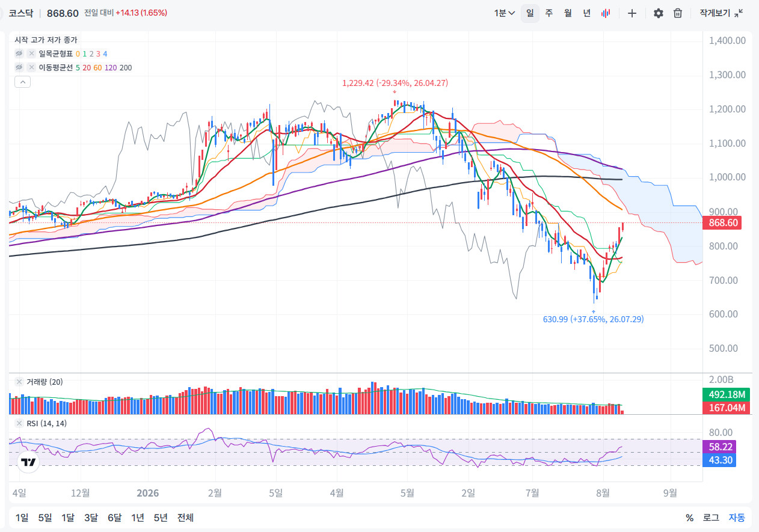Hide the 일목균형표 indicator via eye icon
Image resolution: width=759 pixels, height=532 pixels.
point(19,54)
